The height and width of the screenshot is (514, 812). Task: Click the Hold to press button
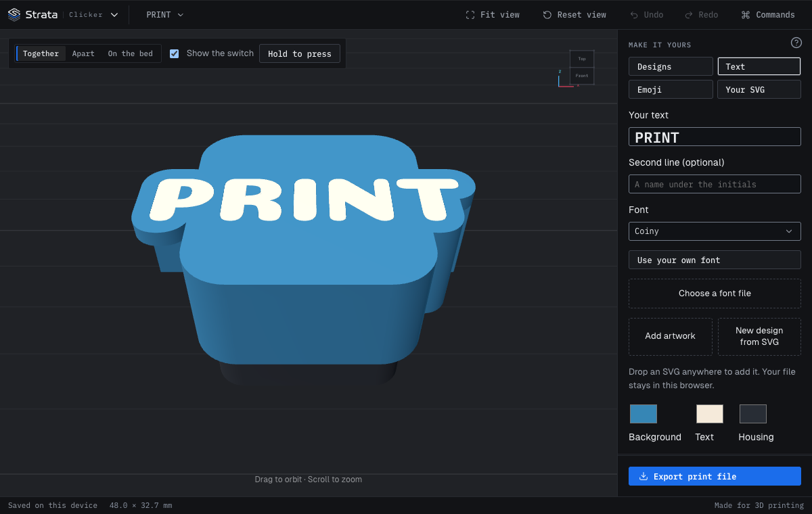pyautogui.click(x=300, y=53)
